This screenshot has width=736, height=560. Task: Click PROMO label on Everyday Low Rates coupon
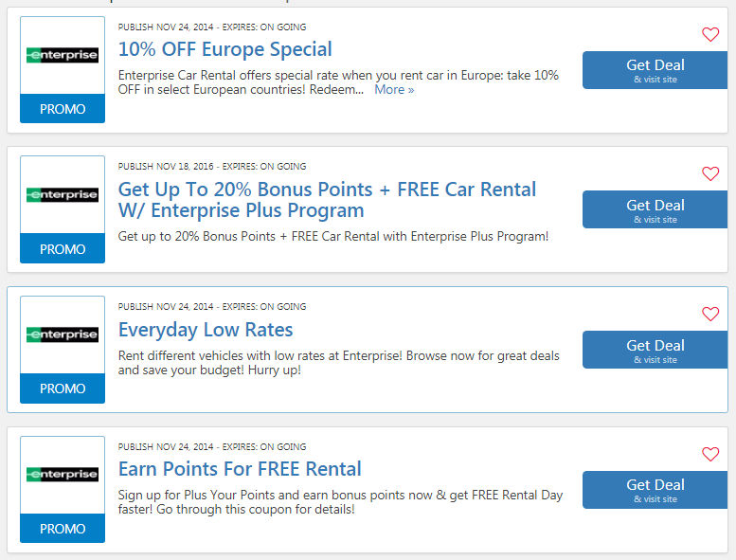point(63,388)
